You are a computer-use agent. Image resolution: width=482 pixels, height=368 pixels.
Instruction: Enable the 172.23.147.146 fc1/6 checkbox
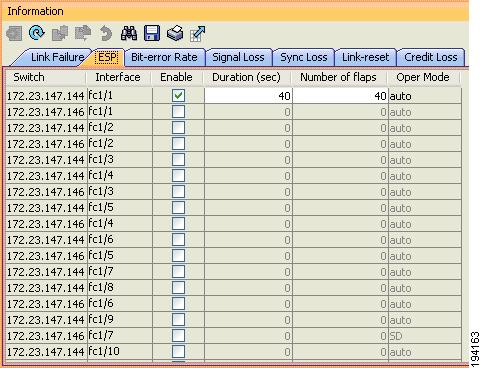179,304
